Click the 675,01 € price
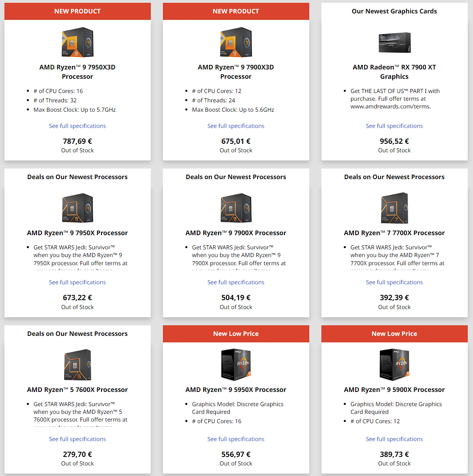The image size is (473, 476). pyautogui.click(x=236, y=141)
